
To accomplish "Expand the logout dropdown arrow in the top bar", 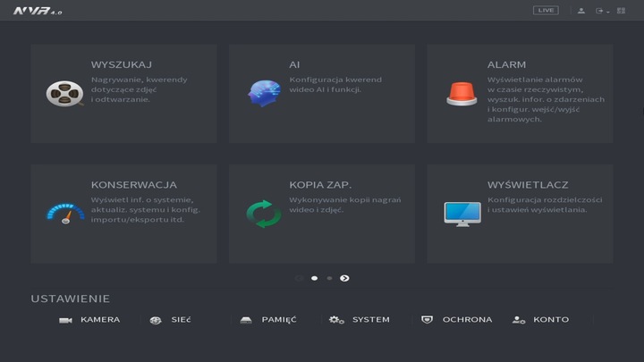I will [608, 12].
